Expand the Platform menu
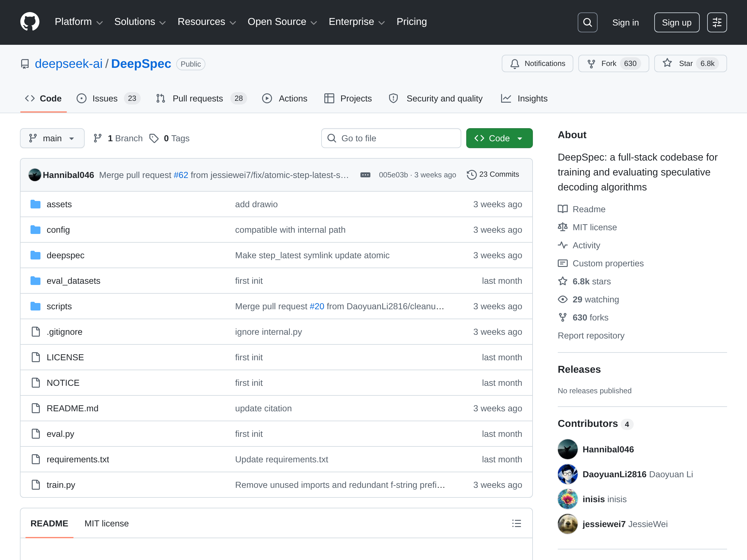The width and height of the screenshot is (747, 560). point(78,22)
